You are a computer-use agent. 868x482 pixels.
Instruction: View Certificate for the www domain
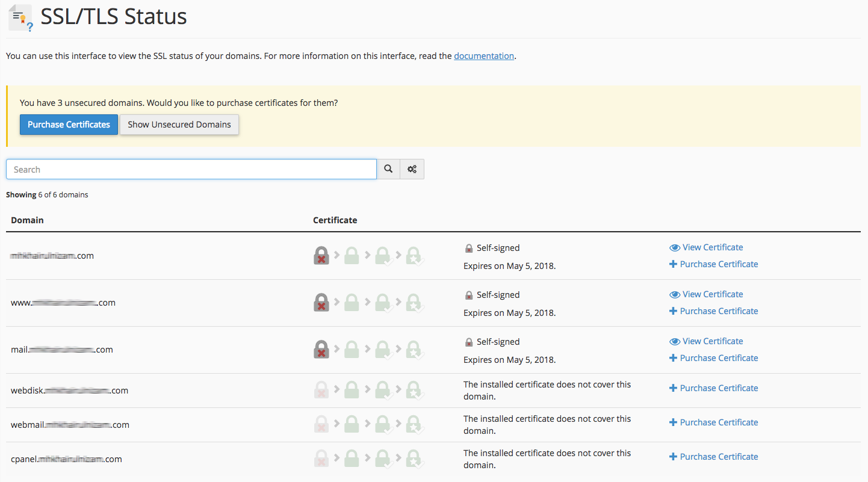712,294
